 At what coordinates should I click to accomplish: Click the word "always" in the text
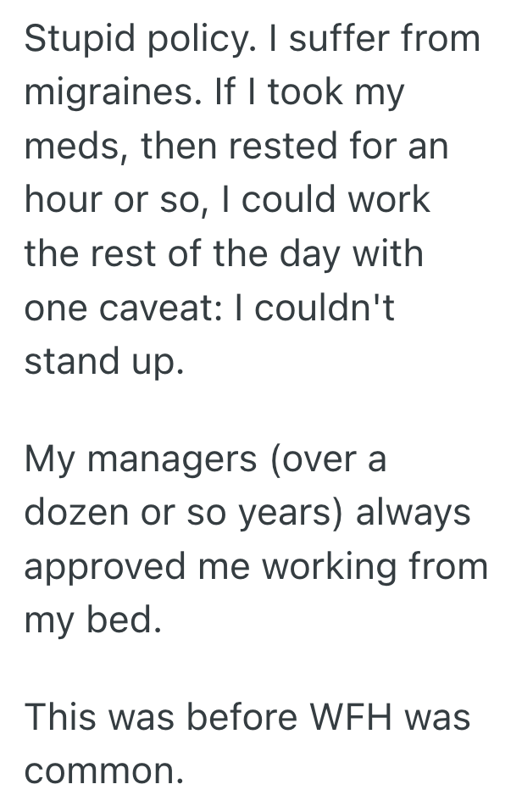click(x=413, y=514)
